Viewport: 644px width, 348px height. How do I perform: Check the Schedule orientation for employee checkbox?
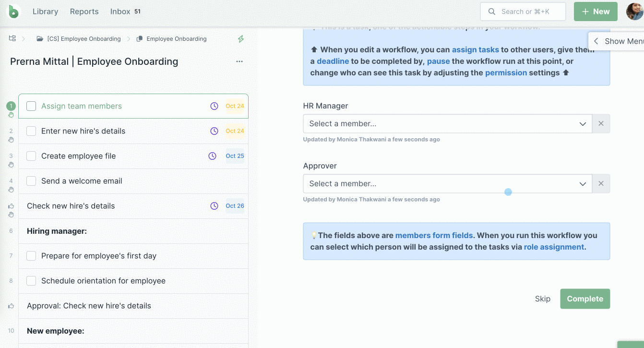[x=31, y=281]
